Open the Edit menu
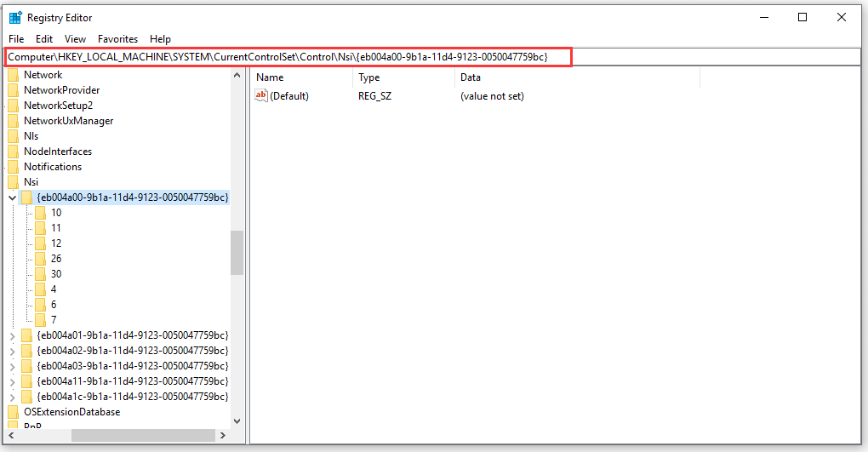The image size is (868, 452). (x=44, y=39)
